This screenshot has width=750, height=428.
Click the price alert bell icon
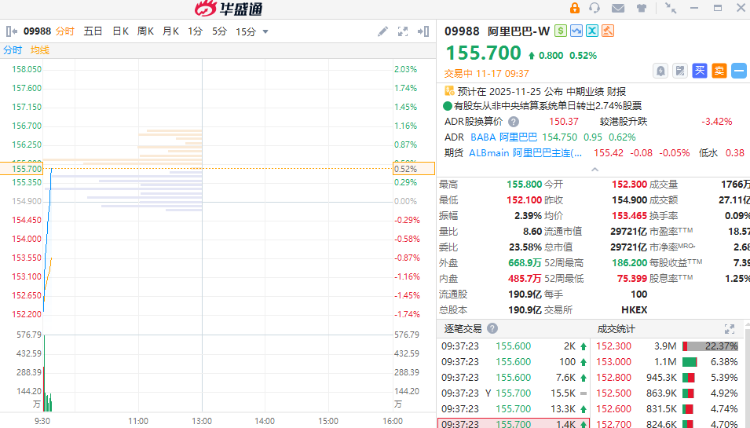point(661,70)
